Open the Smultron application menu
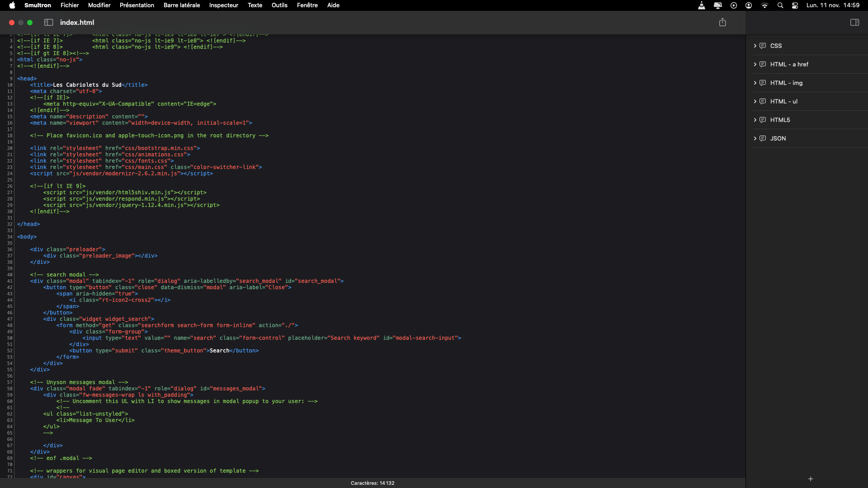Viewport: 868px width, 488px height. point(38,5)
